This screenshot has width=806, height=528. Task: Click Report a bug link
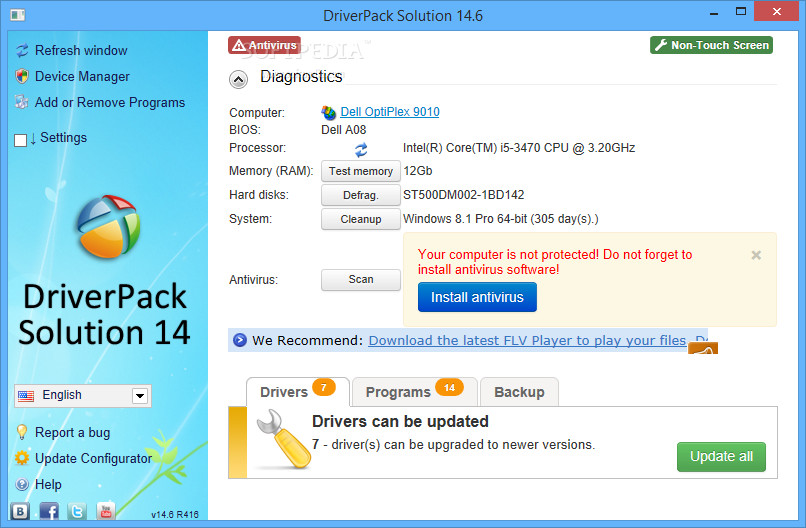pyautogui.click(x=72, y=432)
